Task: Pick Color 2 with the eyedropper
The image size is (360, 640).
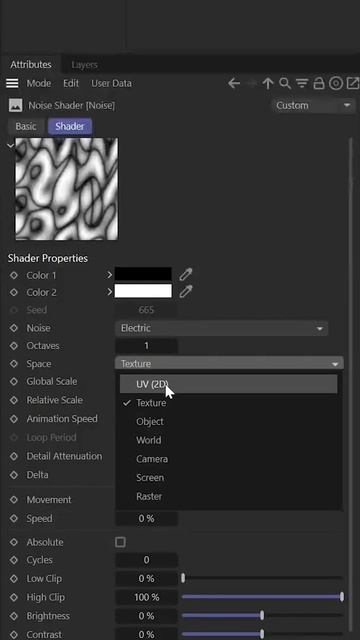Action: pyautogui.click(x=186, y=291)
